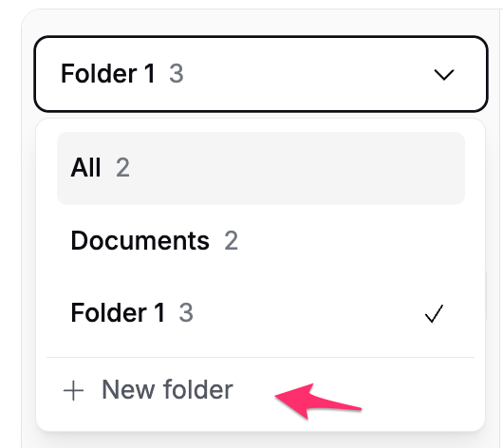This screenshot has height=448, width=503.
Task: Click the plus icon beside New folder
Action: [x=73, y=390]
